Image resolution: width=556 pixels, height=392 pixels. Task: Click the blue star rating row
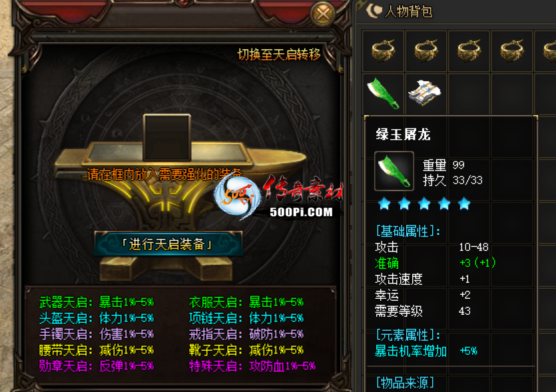click(x=424, y=204)
